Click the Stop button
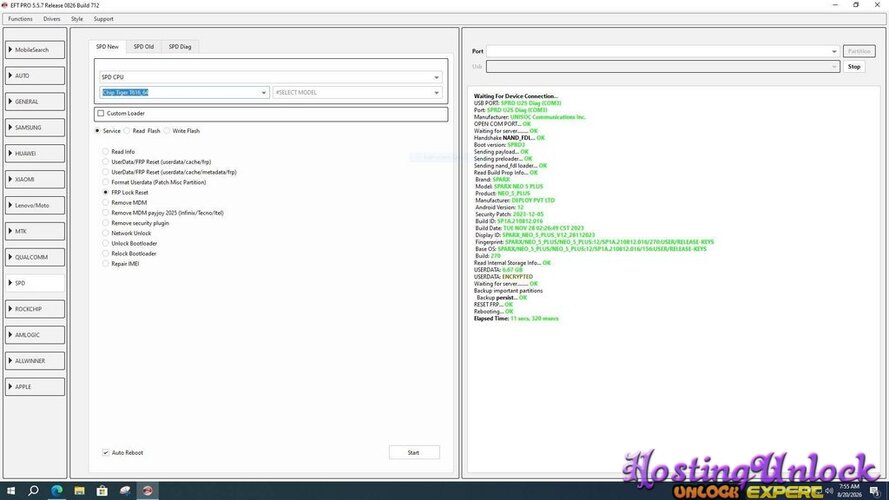Viewport: 889px width, 500px height. (x=854, y=66)
